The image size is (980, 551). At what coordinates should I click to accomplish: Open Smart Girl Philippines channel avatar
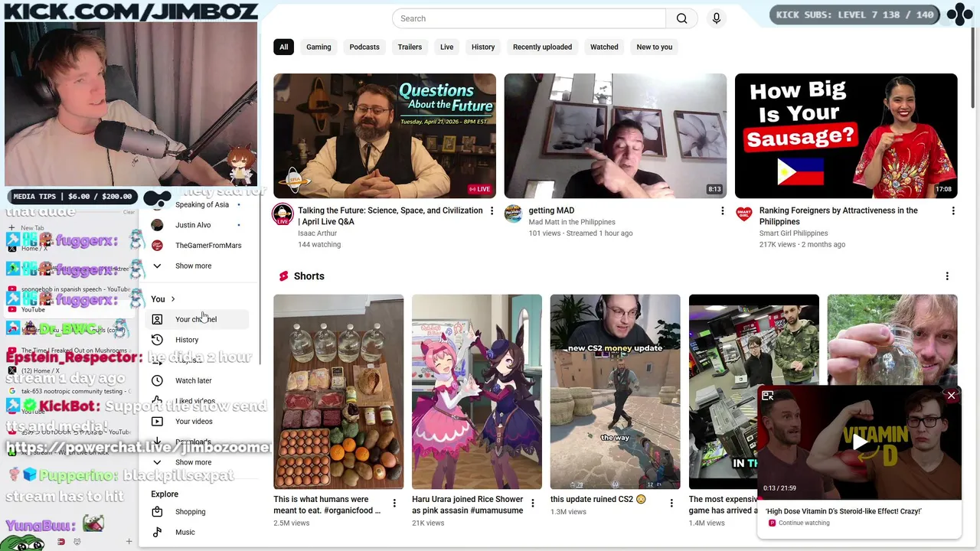744,214
